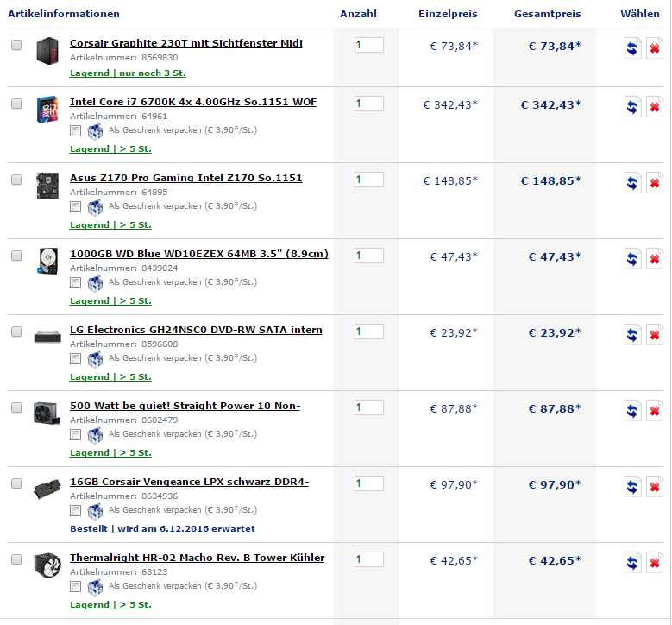
Task: Focus quantity field for Corsair Graphite case
Action: pyautogui.click(x=369, y=45)
